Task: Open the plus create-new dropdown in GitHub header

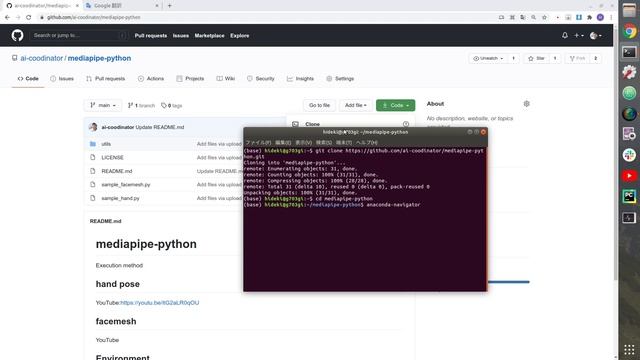Action: click(x=579, y=36)
